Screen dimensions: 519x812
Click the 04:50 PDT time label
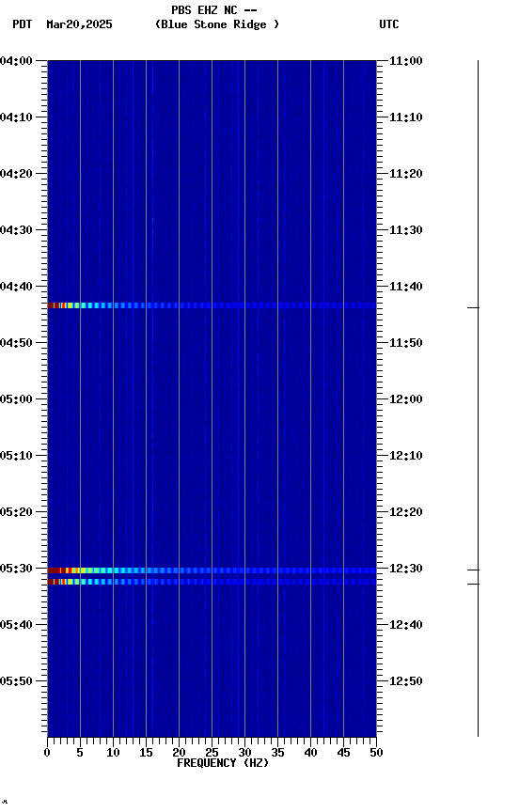[x=16, y=343]
